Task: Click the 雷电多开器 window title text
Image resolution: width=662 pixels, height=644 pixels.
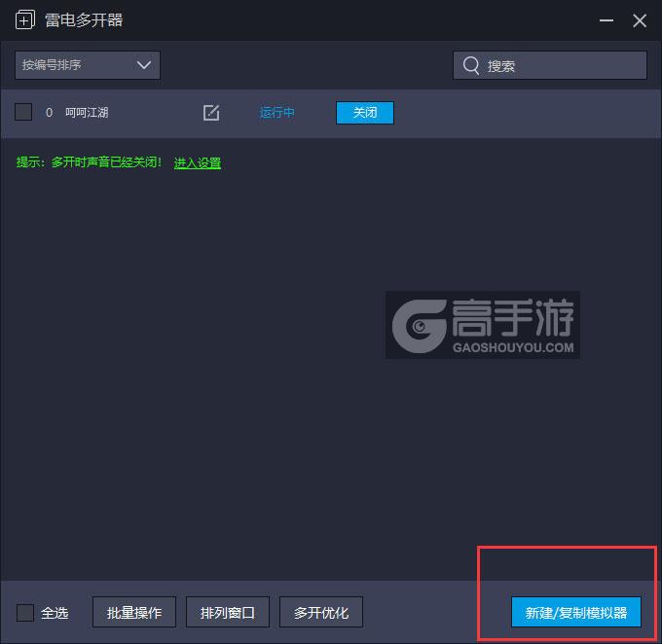Action: coord(84,20)
